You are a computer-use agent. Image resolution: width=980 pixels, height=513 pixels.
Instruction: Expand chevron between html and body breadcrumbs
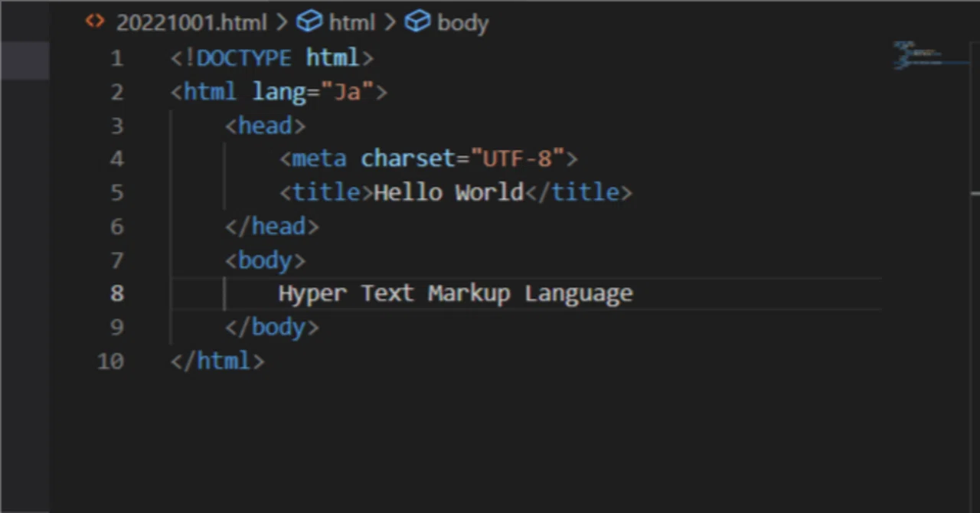390,22
